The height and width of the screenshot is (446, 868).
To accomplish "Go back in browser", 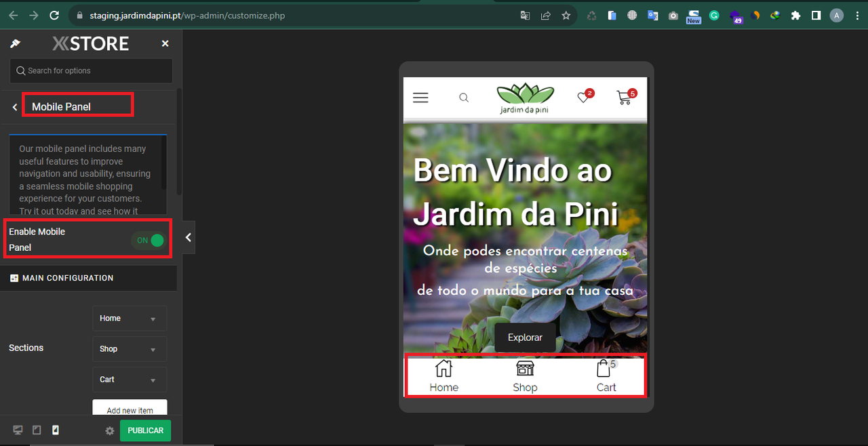I will tap(13, 15).
